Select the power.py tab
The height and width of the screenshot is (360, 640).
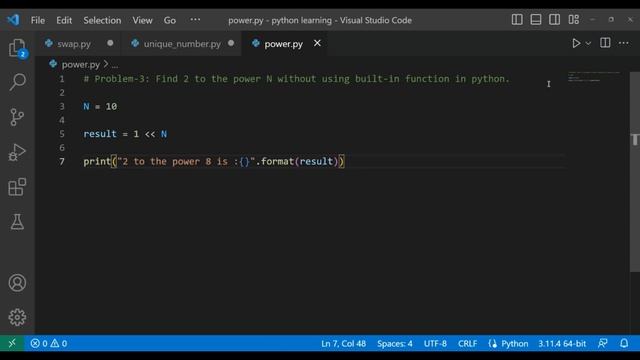click(283, 44)
